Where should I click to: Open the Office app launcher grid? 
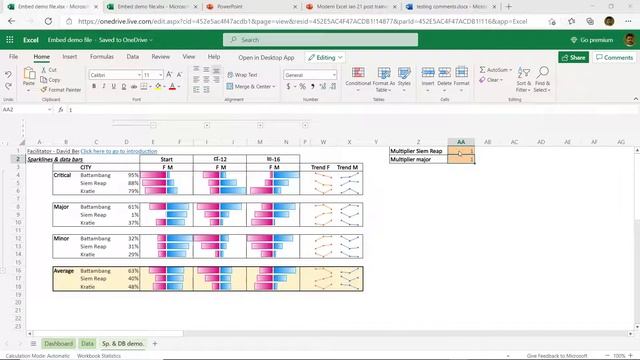coord(10,40)
